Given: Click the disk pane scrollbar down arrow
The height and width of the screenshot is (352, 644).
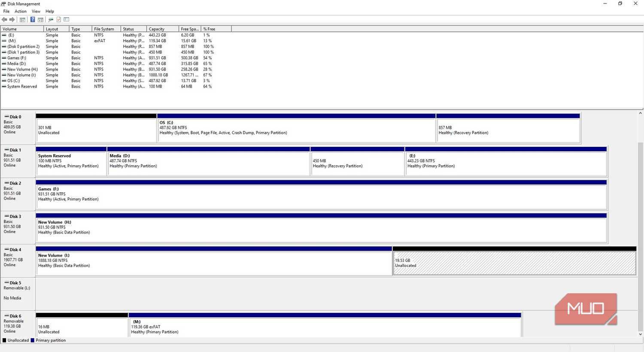Looking at the screenshot, I should click(641, 334).
